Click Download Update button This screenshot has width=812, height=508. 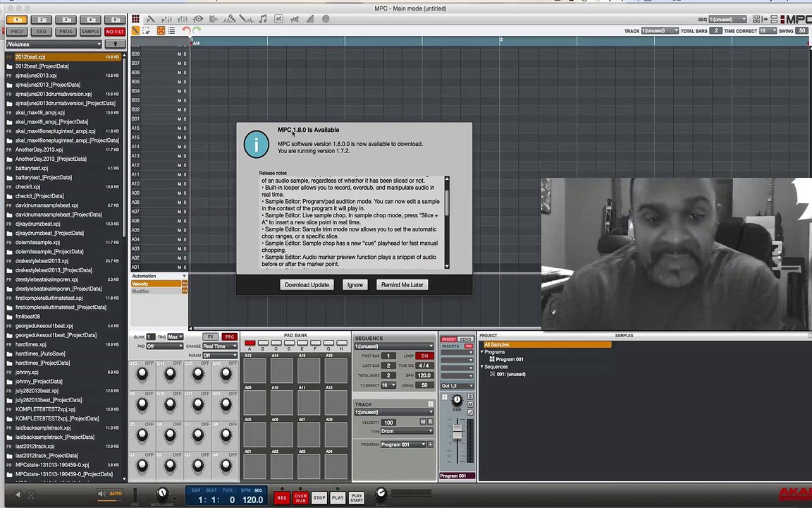click(x=307, y=284)
